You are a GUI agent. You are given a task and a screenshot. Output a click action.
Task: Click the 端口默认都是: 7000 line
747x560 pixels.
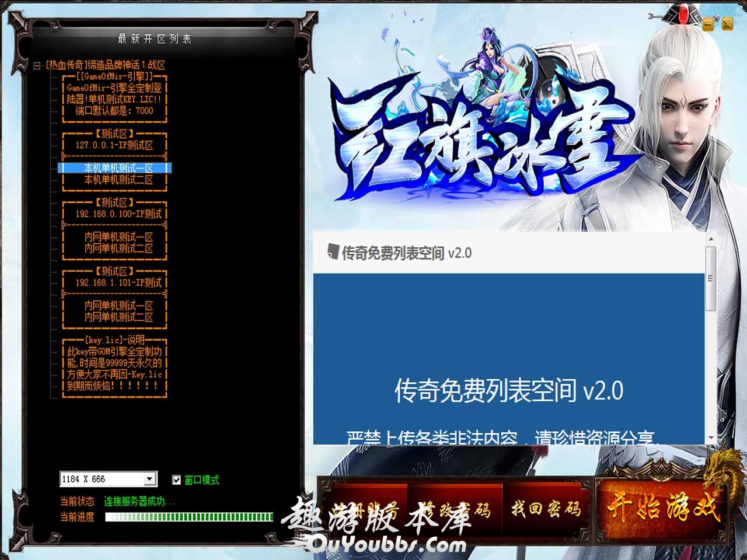coord(115,111)
